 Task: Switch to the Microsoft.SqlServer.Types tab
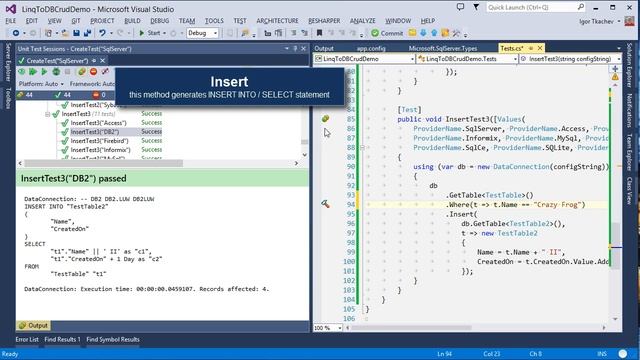pos(443,48)
